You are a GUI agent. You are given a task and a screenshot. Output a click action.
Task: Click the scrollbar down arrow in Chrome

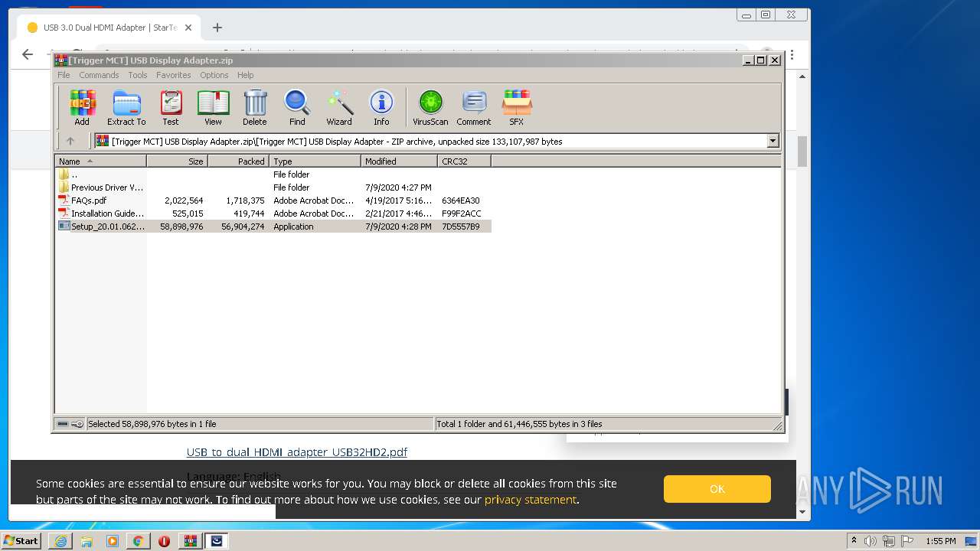tap(802, 512)
